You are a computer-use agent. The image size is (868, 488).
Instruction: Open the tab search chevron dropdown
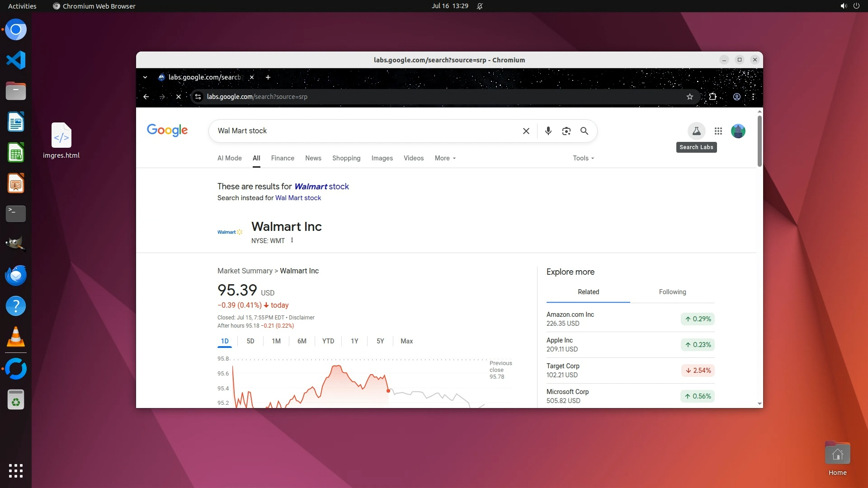coord(145,77)
